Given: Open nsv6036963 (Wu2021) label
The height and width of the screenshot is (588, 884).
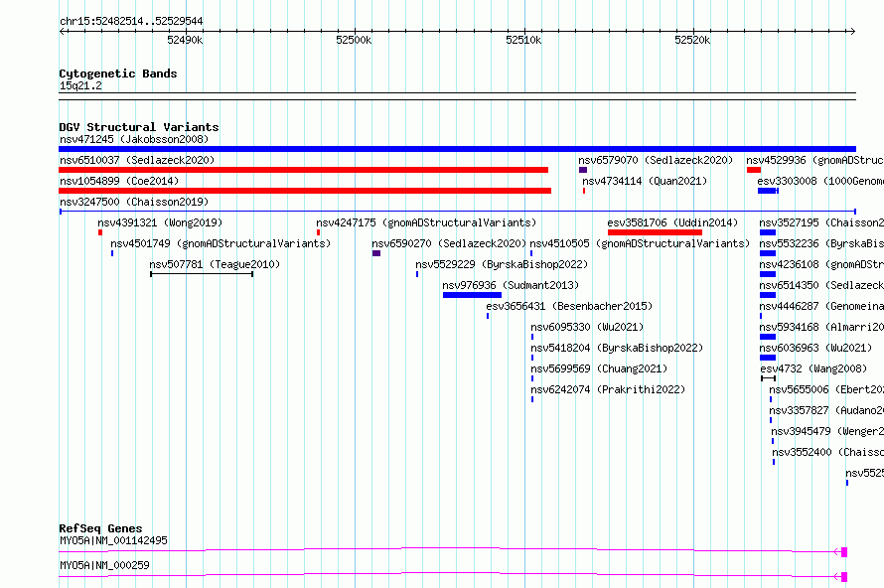Looking at the screenshot, I should [x=815, y=348].
